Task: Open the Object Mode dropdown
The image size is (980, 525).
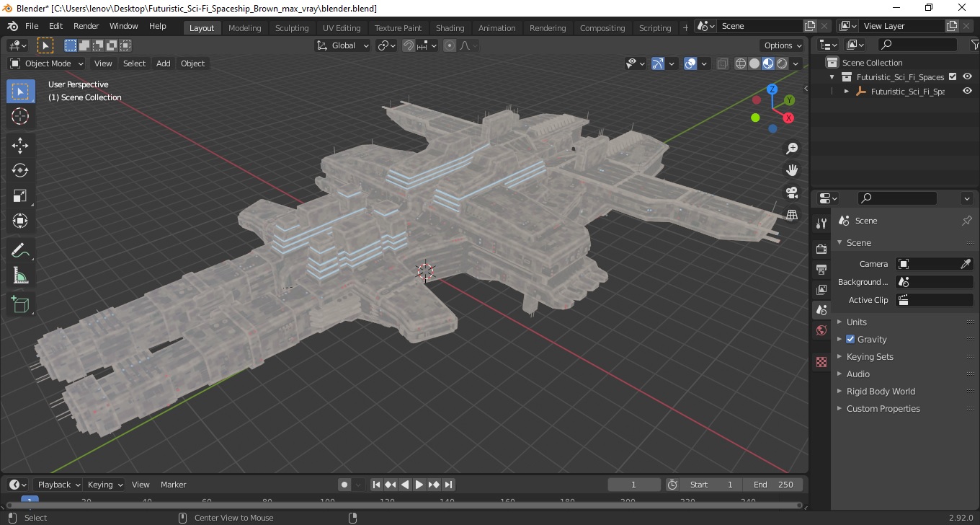Action: tap(47, 63)
